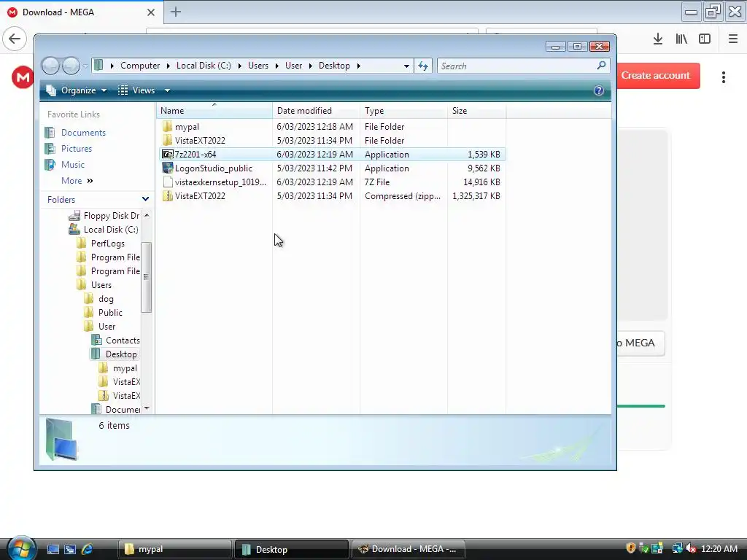Click the folder tree scrollbar thumb

tap(146, 277)
